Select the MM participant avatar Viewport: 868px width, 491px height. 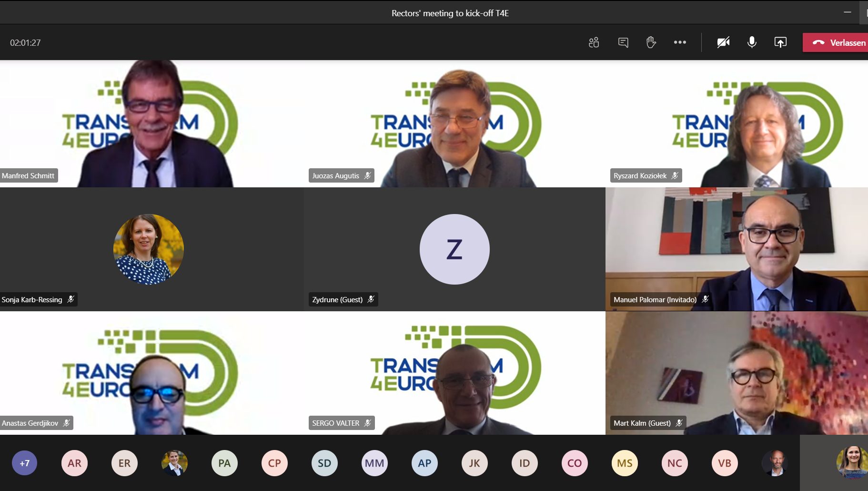(374, 463)
